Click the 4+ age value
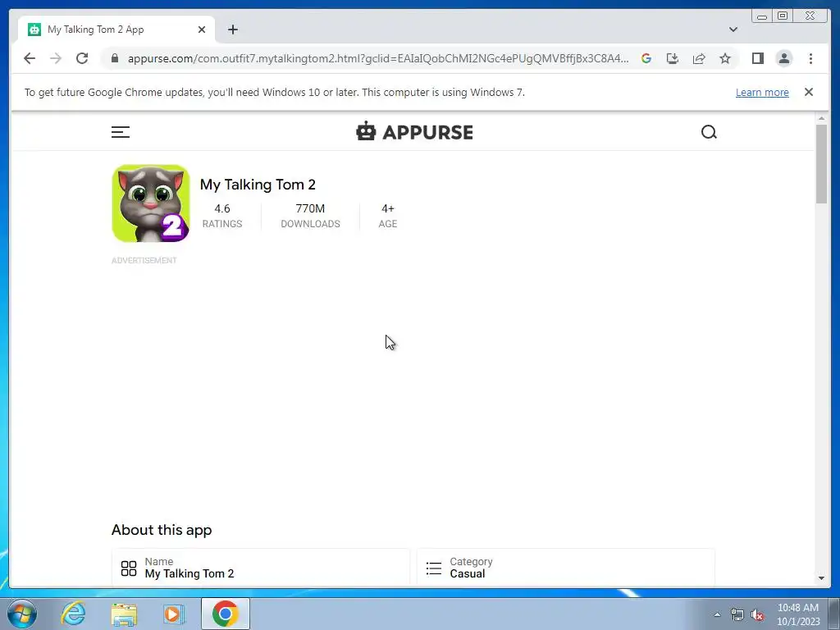This screenshot has width=840, height=630. pyautogui.click(x=388, y=208)
